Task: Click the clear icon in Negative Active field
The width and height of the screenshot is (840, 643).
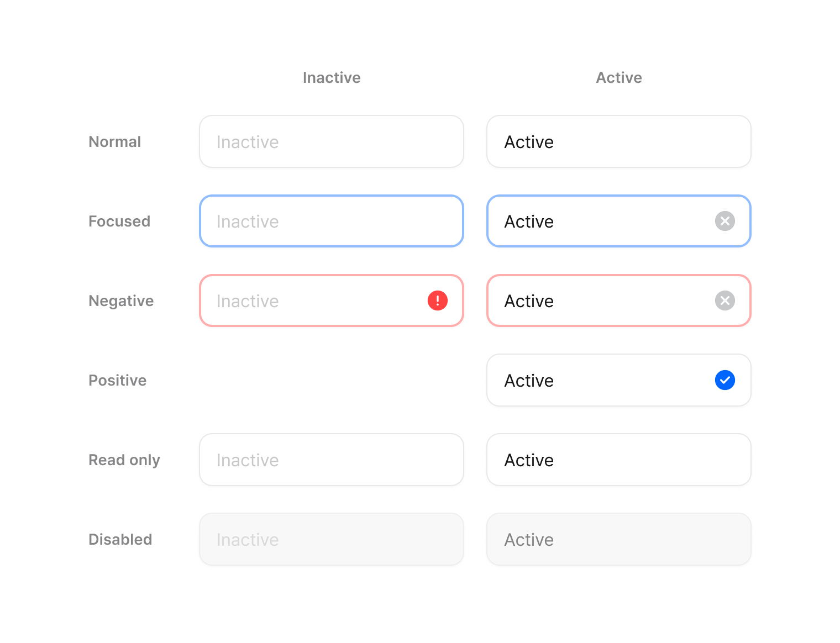Action: coord(725,301)
